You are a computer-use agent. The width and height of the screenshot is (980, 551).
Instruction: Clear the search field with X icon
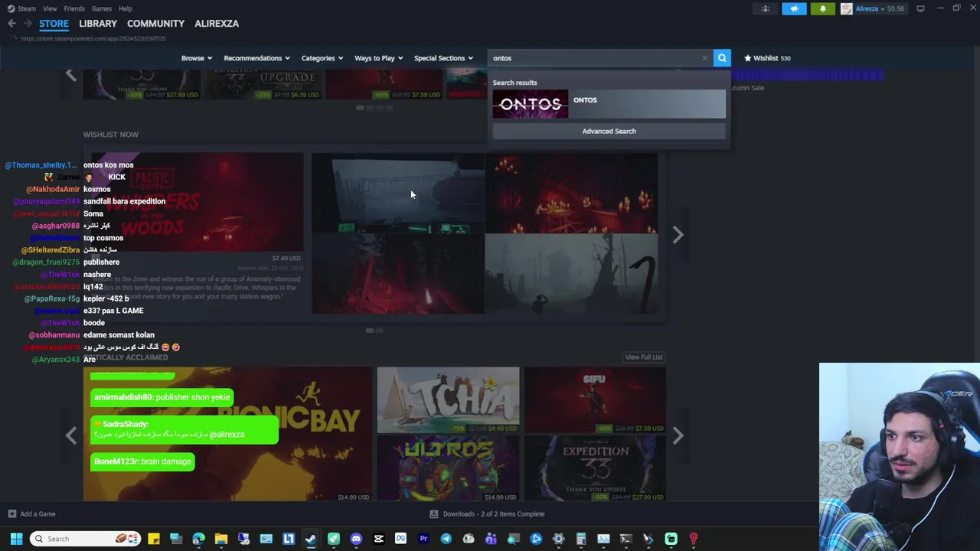[x=705, y=58]
